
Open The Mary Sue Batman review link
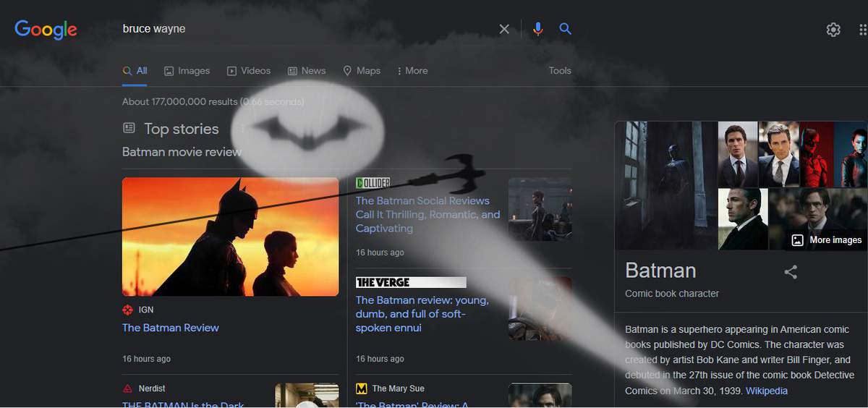pos(412,404)
